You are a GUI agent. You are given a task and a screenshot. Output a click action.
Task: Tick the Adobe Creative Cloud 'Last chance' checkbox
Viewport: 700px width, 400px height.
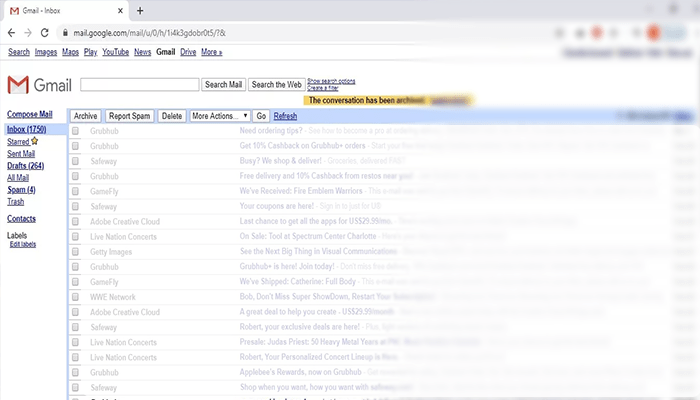coord(75,221)
